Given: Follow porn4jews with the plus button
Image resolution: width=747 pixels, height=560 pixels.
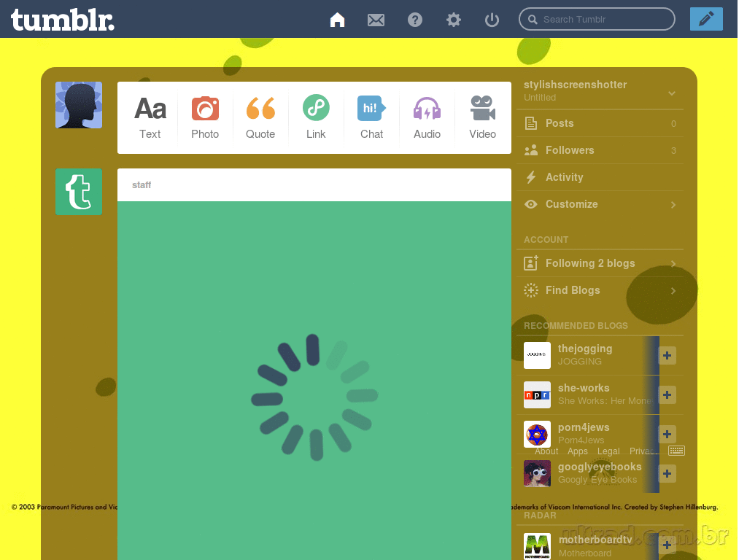Looking at the screenshot, I should [x=667, y=434].
